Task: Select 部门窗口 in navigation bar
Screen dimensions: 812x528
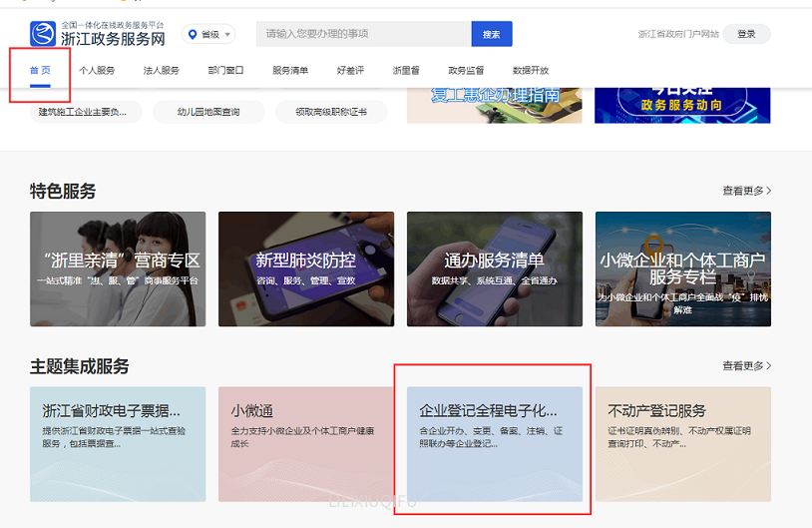Action: tap(225, 71)
